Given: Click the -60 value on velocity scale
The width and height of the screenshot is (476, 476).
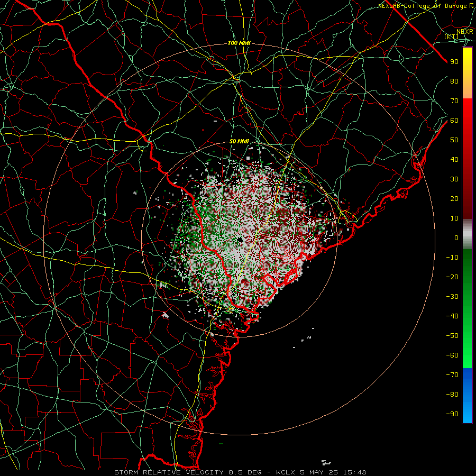Looking at the screenshot, I should (452, 355).
